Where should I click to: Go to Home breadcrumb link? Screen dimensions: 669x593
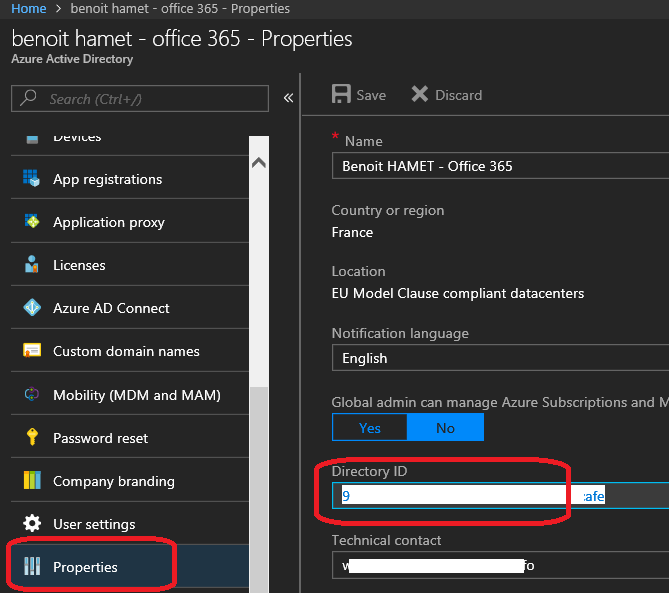point(28,9)
